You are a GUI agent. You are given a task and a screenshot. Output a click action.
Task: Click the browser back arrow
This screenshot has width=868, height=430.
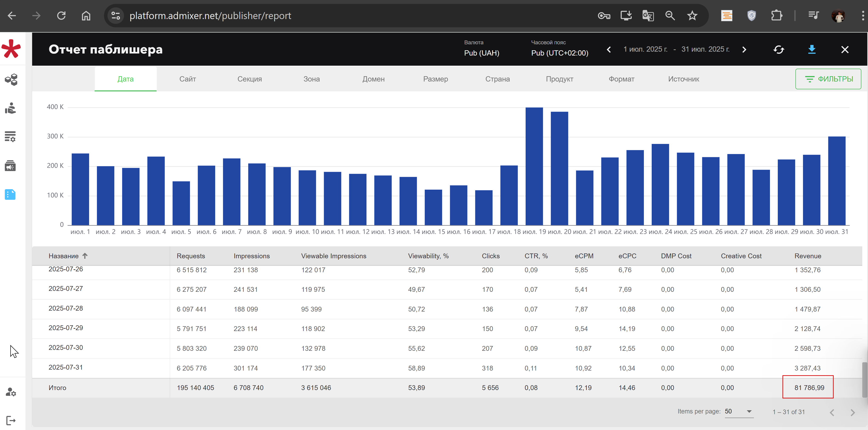pos(12,16)
